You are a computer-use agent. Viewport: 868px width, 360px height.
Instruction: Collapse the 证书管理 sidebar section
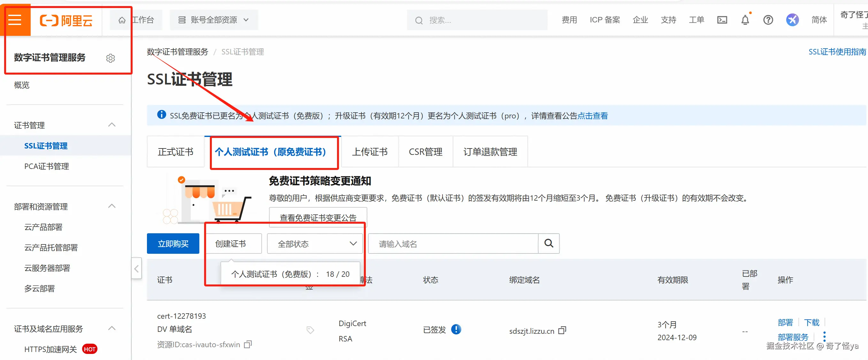112,125
